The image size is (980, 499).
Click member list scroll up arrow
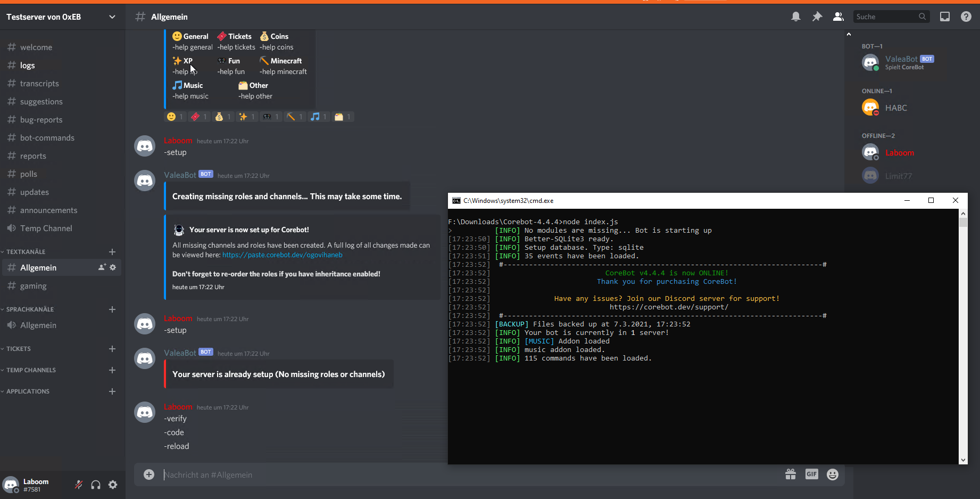coord(849,34)
